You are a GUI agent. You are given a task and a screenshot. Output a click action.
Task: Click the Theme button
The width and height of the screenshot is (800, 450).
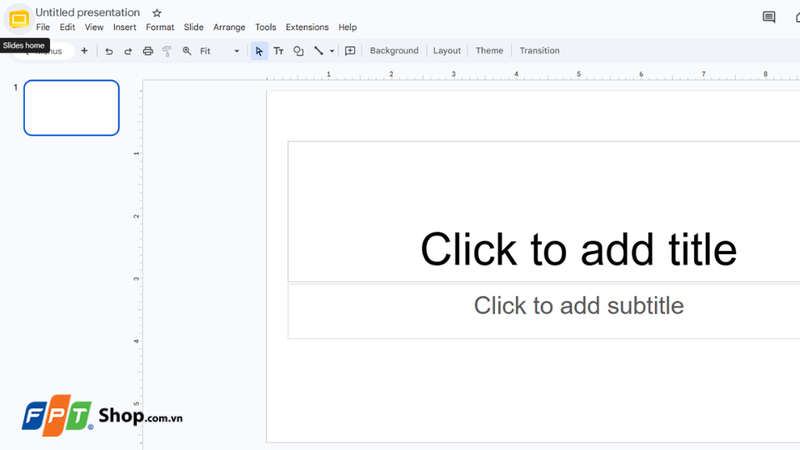tap(489, 51)
